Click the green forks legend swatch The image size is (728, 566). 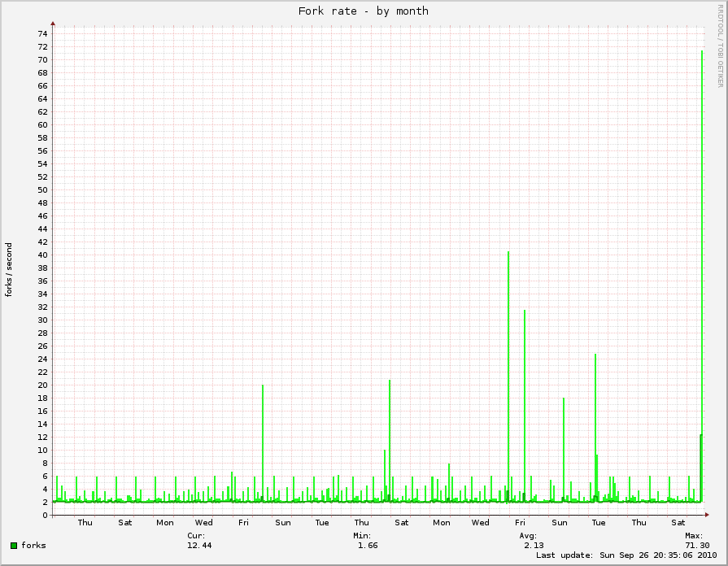click(x=14, y=545)
